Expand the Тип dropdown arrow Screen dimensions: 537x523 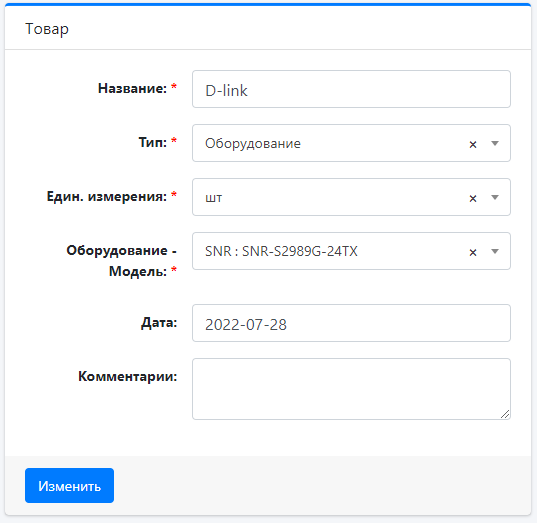click(495, 143)
